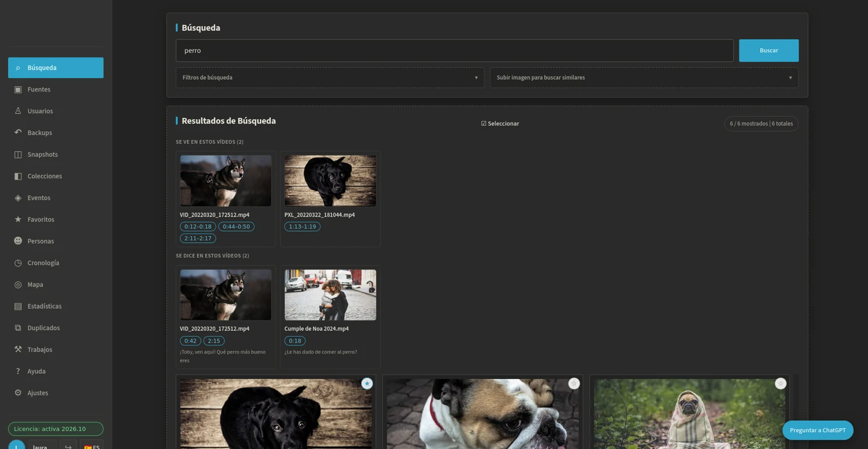The image size is (868, 449).
Task: Jump to the 2:15 spoken timestamp
Action: [x=214, y=341]
